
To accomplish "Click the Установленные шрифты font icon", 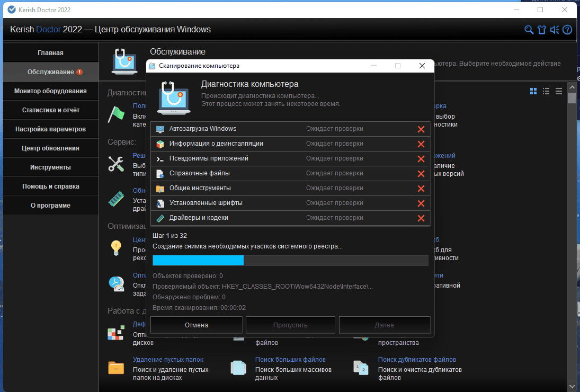I will (160, 203).
